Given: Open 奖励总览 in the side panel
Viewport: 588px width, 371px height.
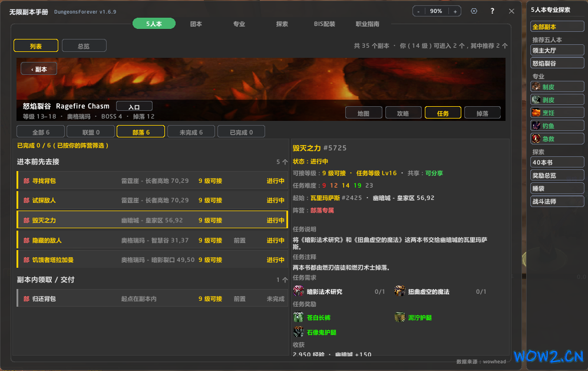Looking at the screenshot, I should tap(557, 175).
